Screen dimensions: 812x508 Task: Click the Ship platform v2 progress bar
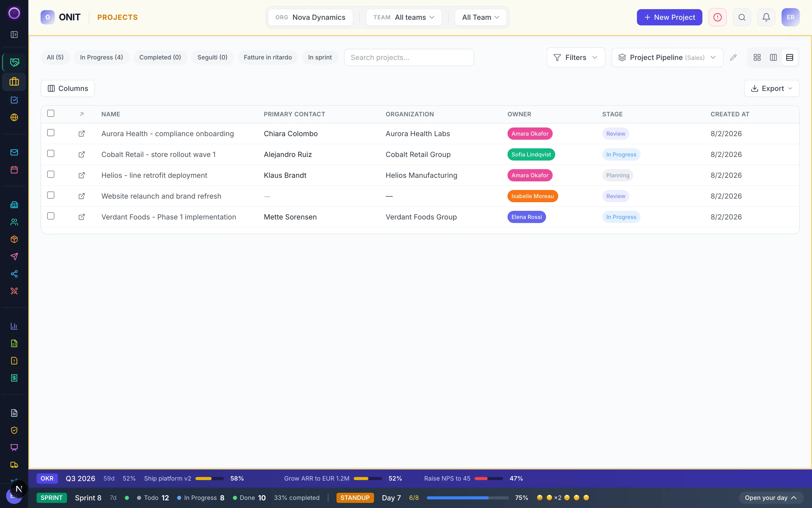[209, 479]
